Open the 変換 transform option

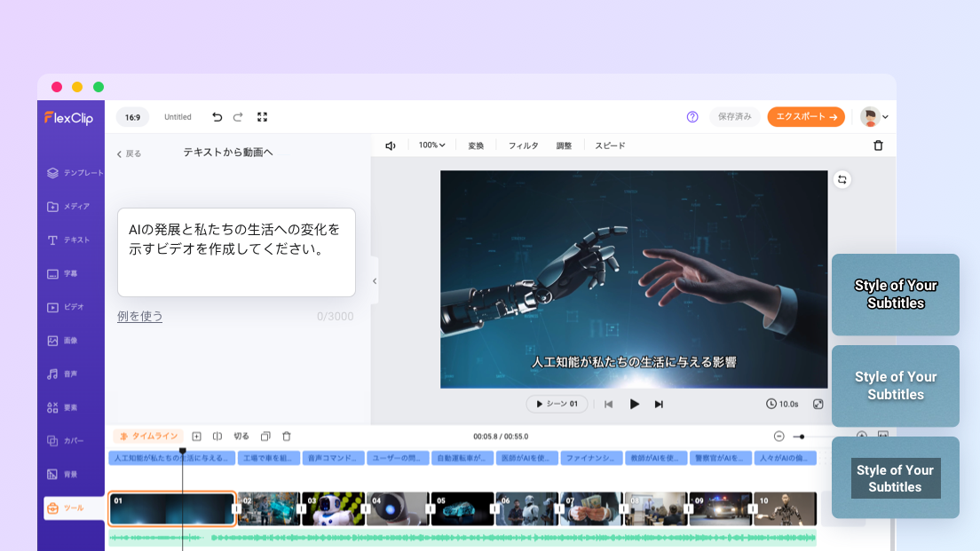coord(477,146)
